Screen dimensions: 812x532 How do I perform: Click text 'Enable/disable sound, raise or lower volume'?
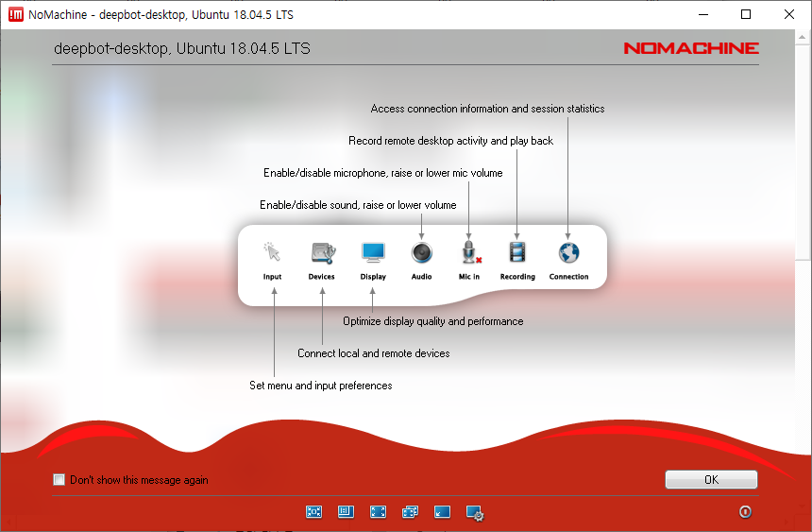358,205
